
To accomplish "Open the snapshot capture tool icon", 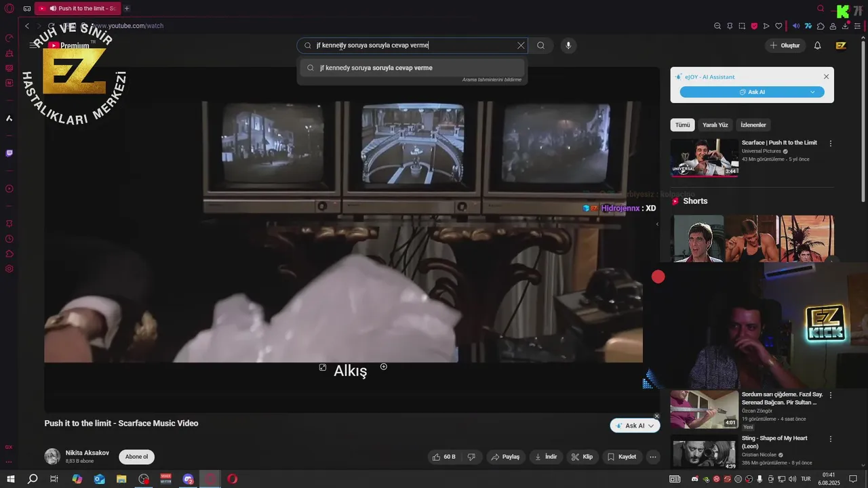I will (x=742, y=26).
